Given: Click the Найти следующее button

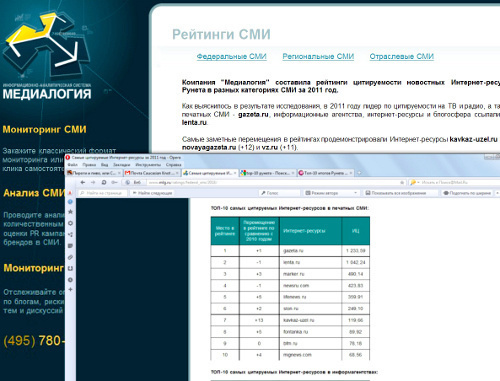Looking at the screenshot, I should (152, 193).
